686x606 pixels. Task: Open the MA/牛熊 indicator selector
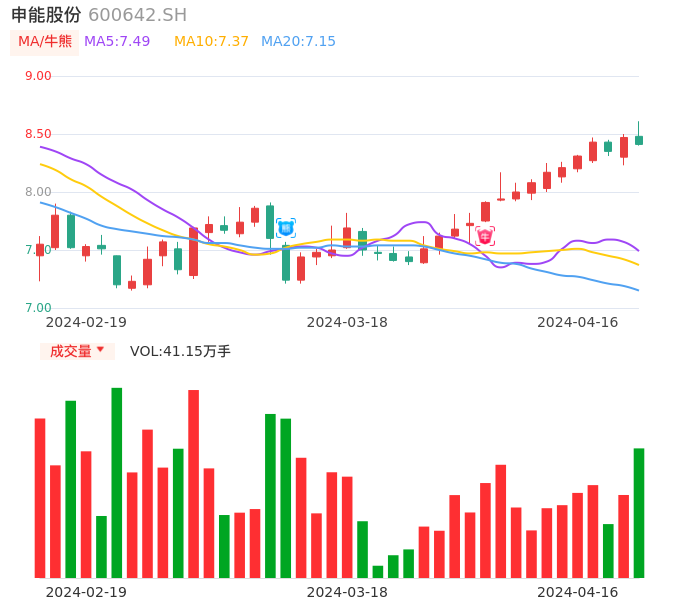click(x=45, y=41)
